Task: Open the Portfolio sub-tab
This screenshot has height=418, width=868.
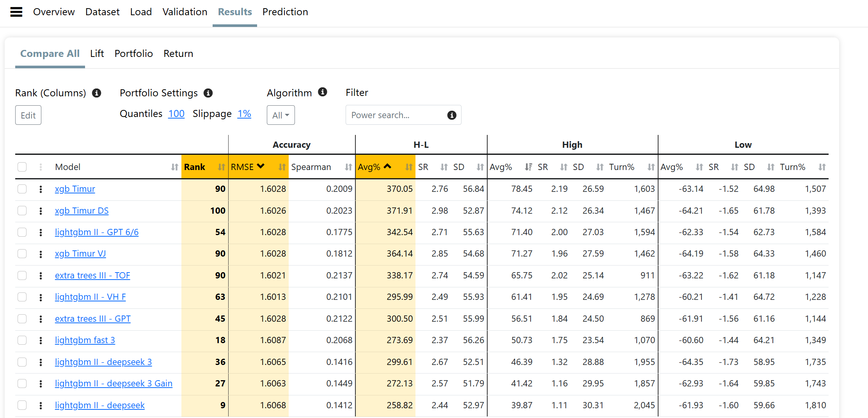Action: pos(133,54)
